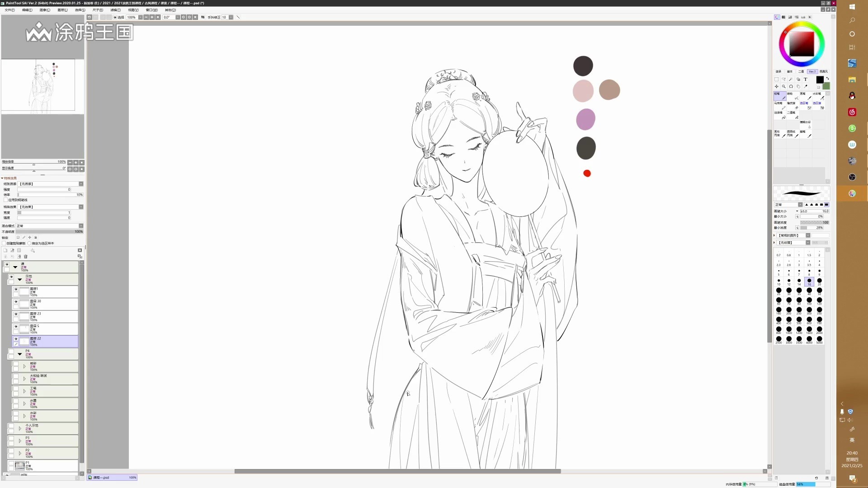
Task: Click the purple color swatch on canvas
Action: 585,119
